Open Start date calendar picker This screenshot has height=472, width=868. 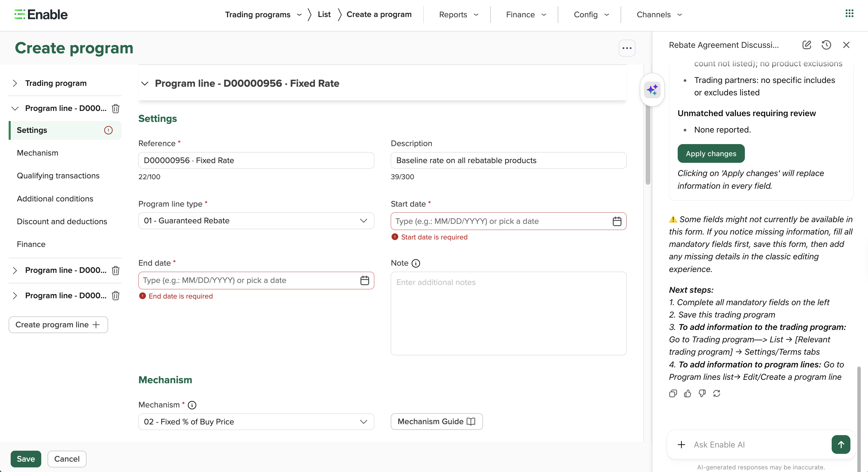point(617,221)
